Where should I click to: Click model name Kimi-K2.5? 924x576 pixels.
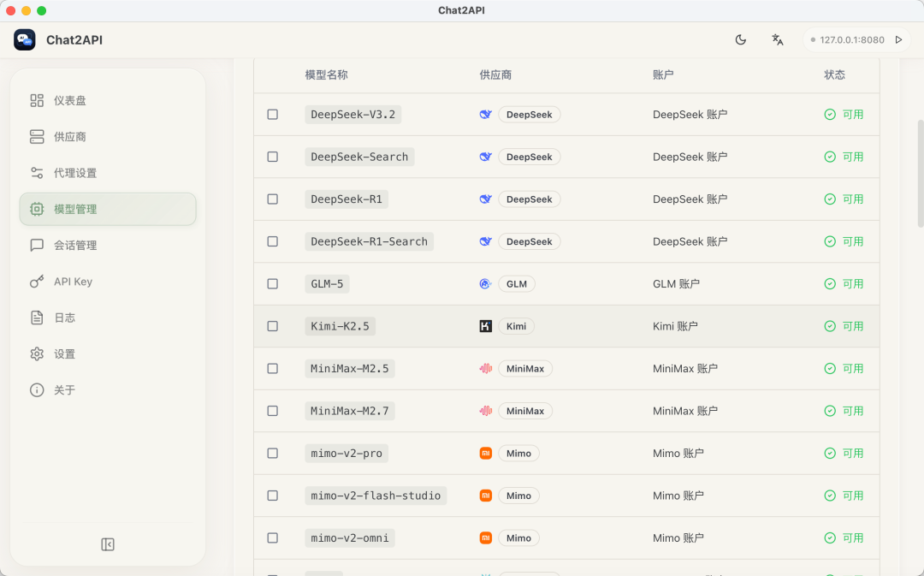(x=340, y=326)
